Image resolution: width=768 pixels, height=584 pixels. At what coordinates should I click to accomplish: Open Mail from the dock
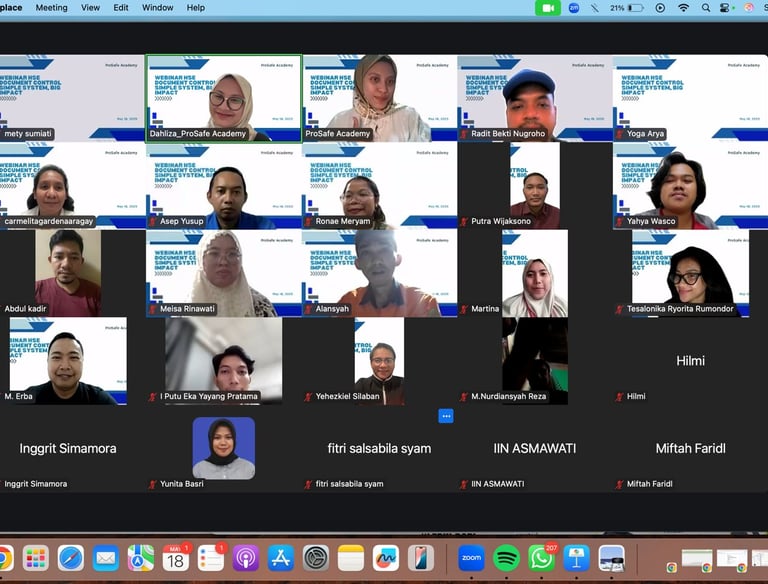[106, 558]
